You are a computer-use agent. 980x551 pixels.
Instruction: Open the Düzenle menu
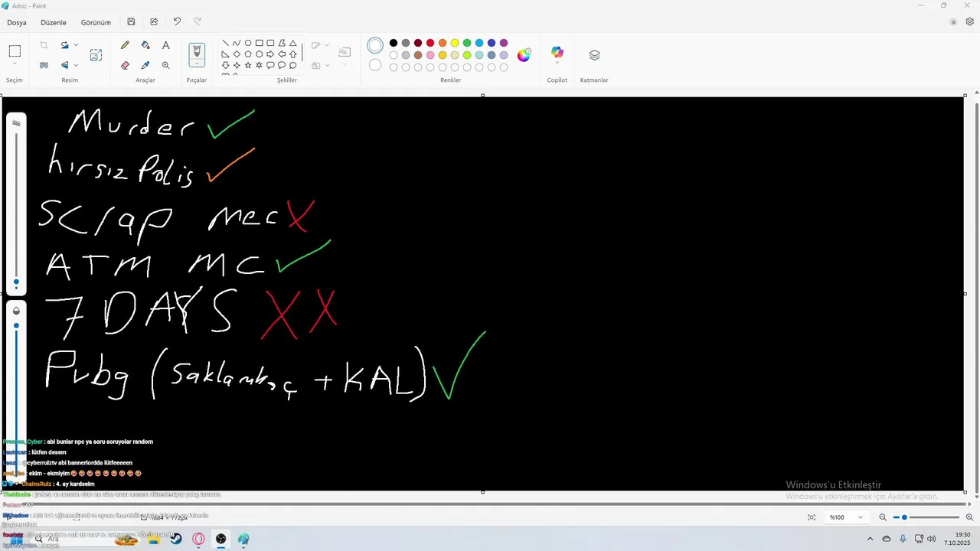point(54,22)
